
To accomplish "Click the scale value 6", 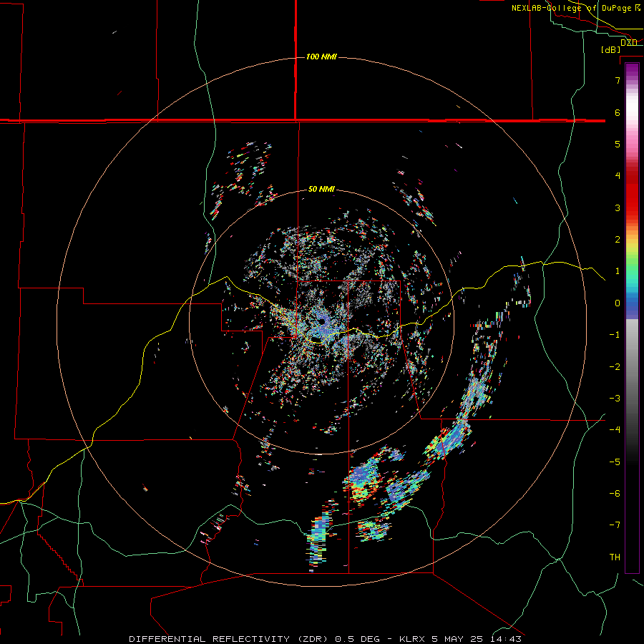I will 617,112.
